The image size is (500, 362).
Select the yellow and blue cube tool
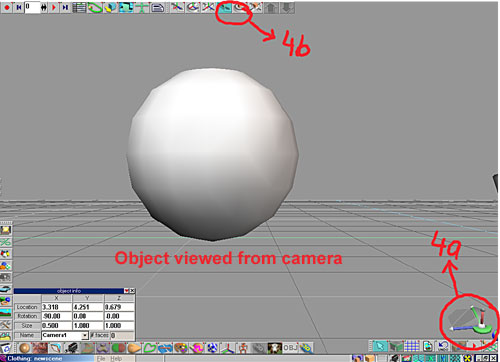coord(111,7)
